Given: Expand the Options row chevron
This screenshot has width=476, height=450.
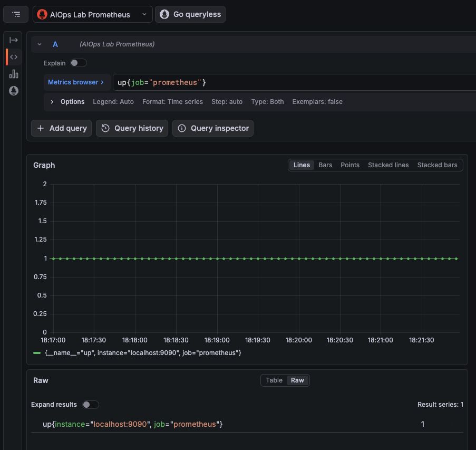Looking at the screenshot, I should pos(52,102).
